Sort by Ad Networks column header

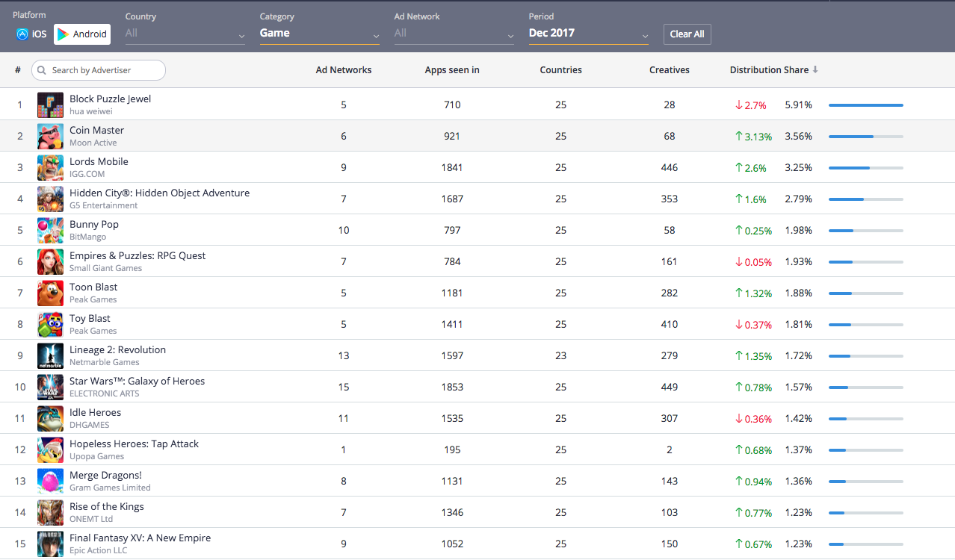pos(344,70)
